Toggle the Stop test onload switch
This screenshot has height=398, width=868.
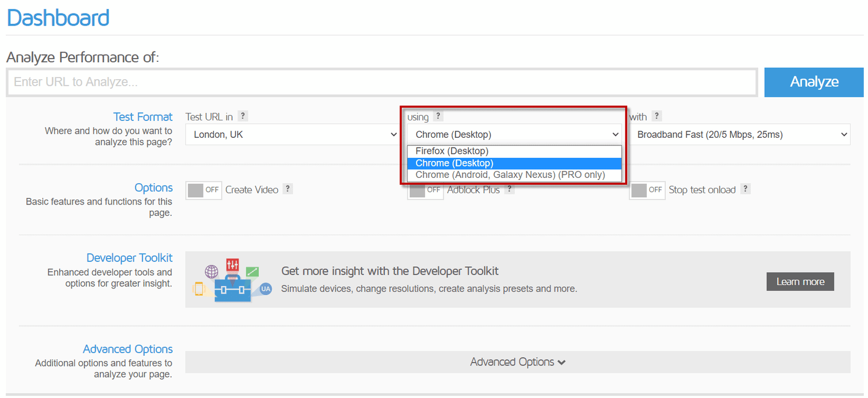(x=647, y=190)
